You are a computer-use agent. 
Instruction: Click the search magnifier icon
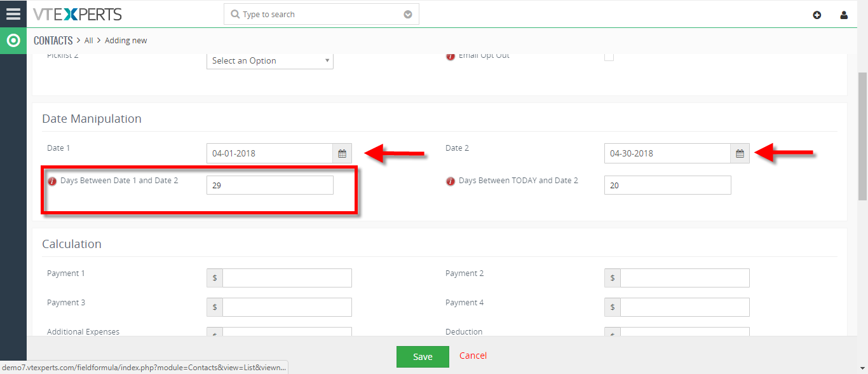pos(235,14)
